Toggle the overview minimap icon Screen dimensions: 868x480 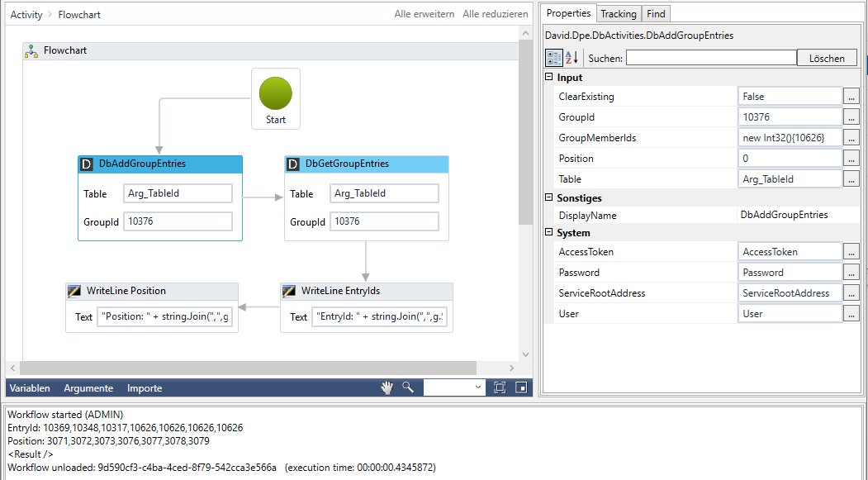click(521, 387)
